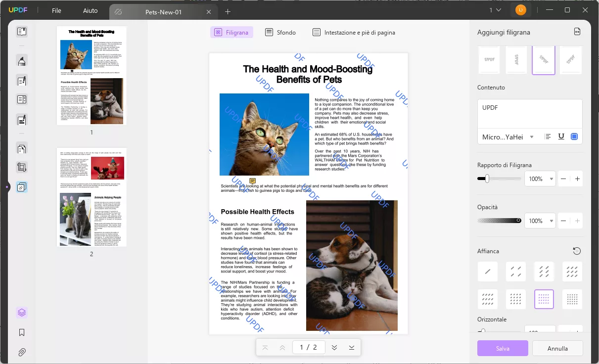The height and width of the screenshot is (364, 599).
Task: Open the Attachments paperclip icon
Action: click(x=22, y=353)
